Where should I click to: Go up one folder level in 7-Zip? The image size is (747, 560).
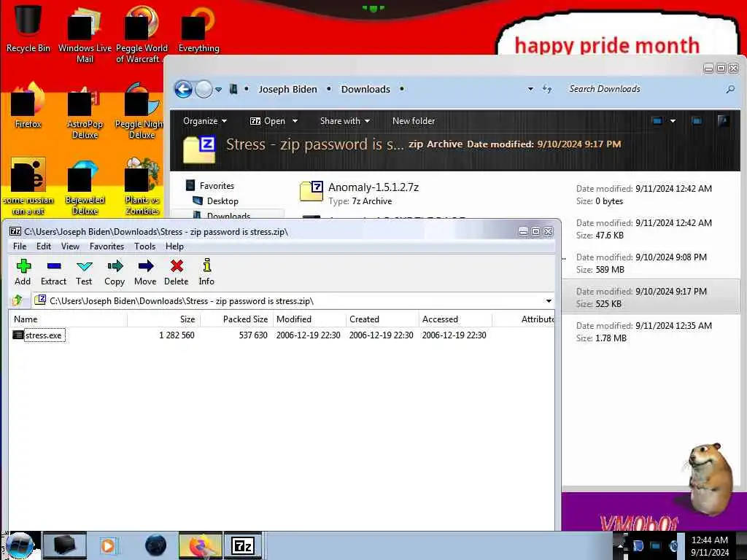[x=18, y=300]
